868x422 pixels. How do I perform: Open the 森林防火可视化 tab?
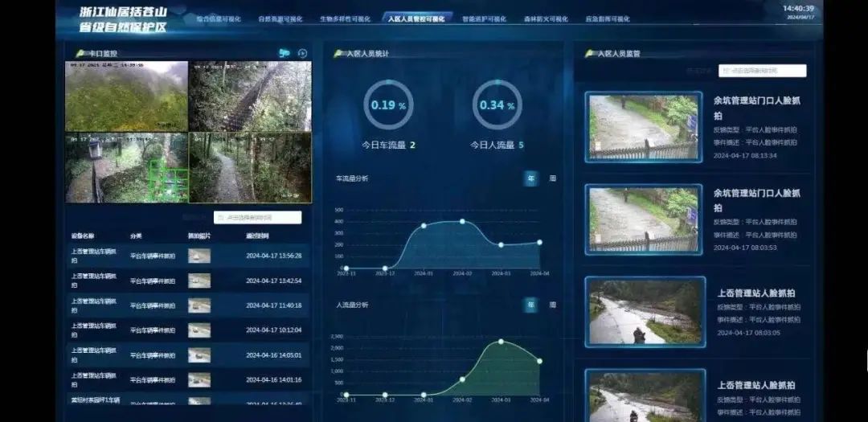point(546,18)
